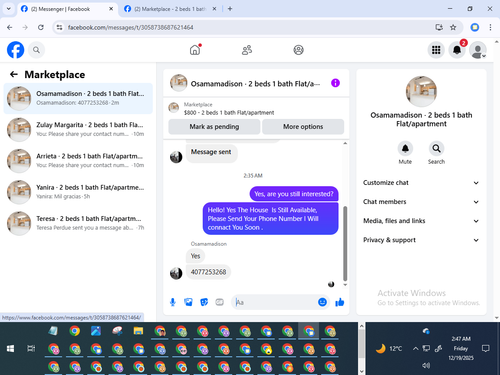
Task: Open the Facebook menu grid icon
Action: coord(436,50)
